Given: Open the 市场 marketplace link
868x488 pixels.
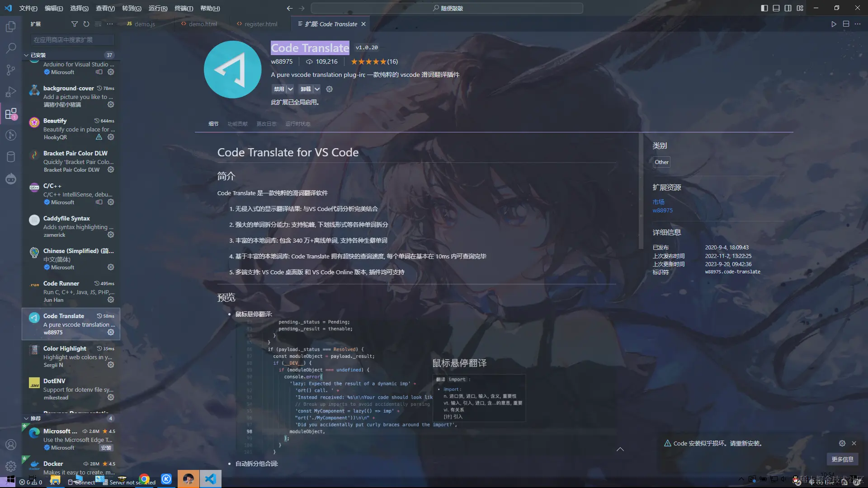Looking at the screenshot, I should click(x=658, y=202).
